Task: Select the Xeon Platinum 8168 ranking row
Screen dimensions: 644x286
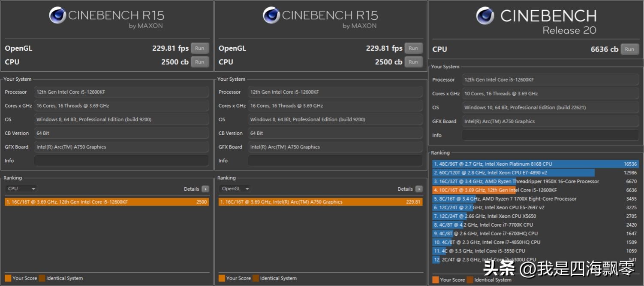Action: [x=535, y=164]
